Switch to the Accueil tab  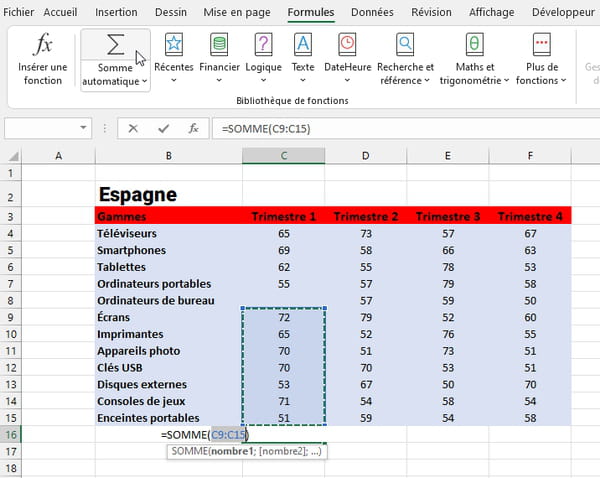(60, 12)
